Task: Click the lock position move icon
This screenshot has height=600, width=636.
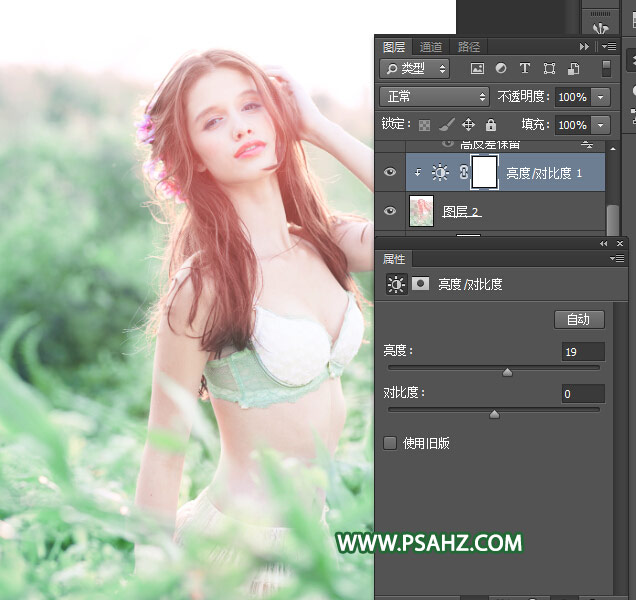Action: [x=468, y=125]
